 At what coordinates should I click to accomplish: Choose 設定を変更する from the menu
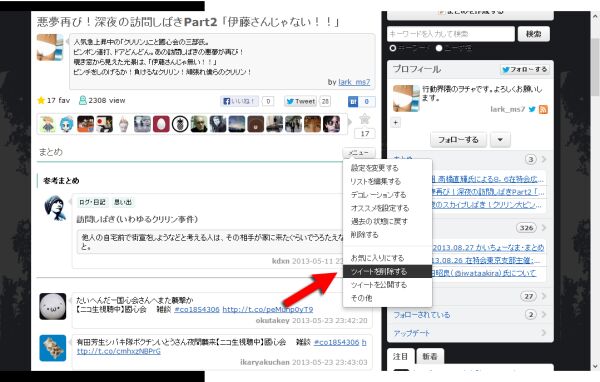pyautogui.click(x=375, y=168)
